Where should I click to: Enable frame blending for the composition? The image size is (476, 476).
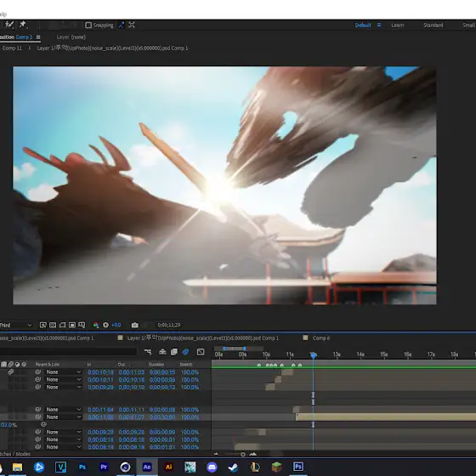pyautogui.click(x=174, y=352)
